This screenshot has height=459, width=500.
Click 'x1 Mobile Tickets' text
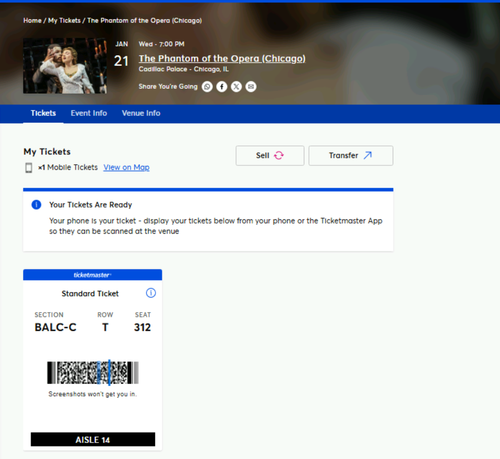pos(68,167)
